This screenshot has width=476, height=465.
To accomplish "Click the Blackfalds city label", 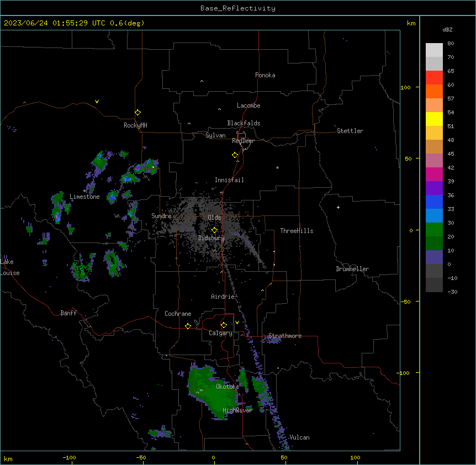I will point(244,123).
